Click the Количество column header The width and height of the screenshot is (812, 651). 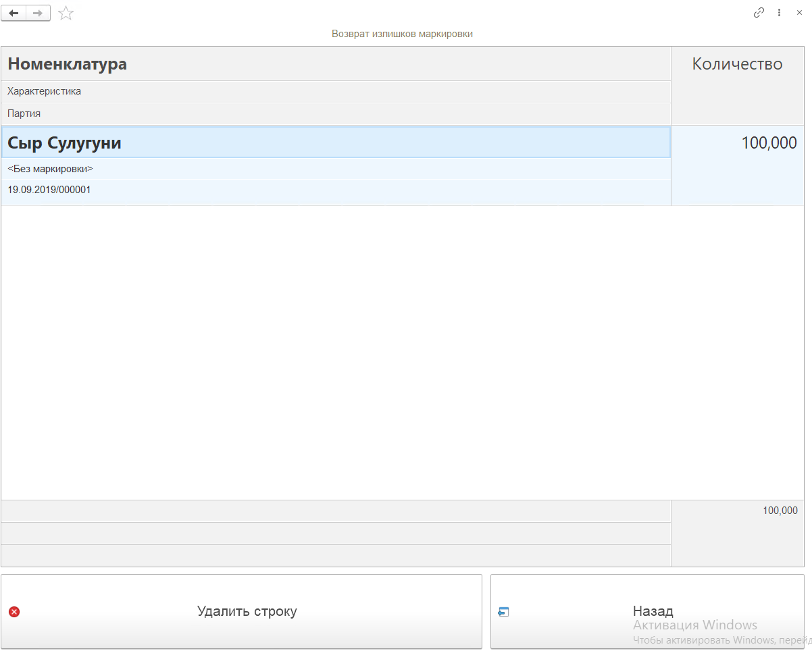[x=737, y=64]
